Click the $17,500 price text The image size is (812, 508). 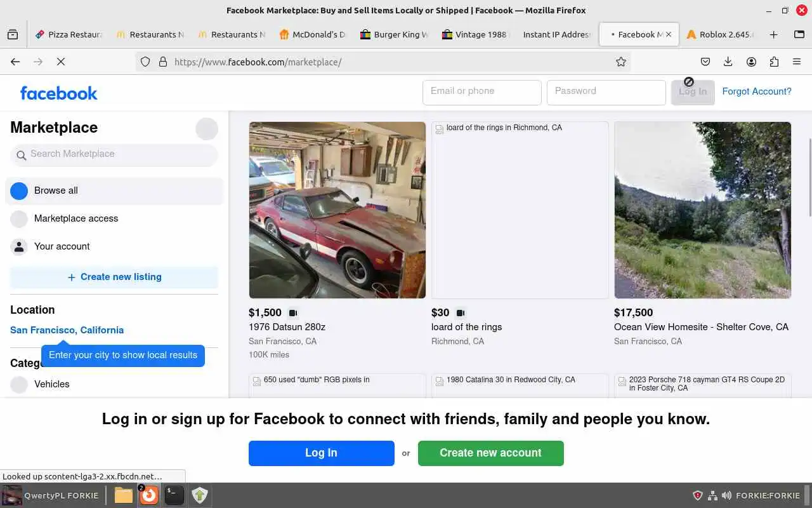pos(633,312)
